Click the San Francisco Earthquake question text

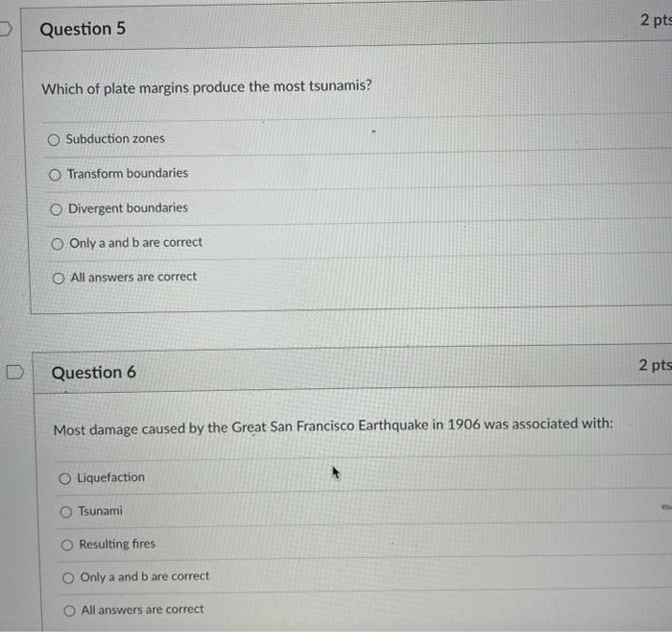(x=333, y=426)
